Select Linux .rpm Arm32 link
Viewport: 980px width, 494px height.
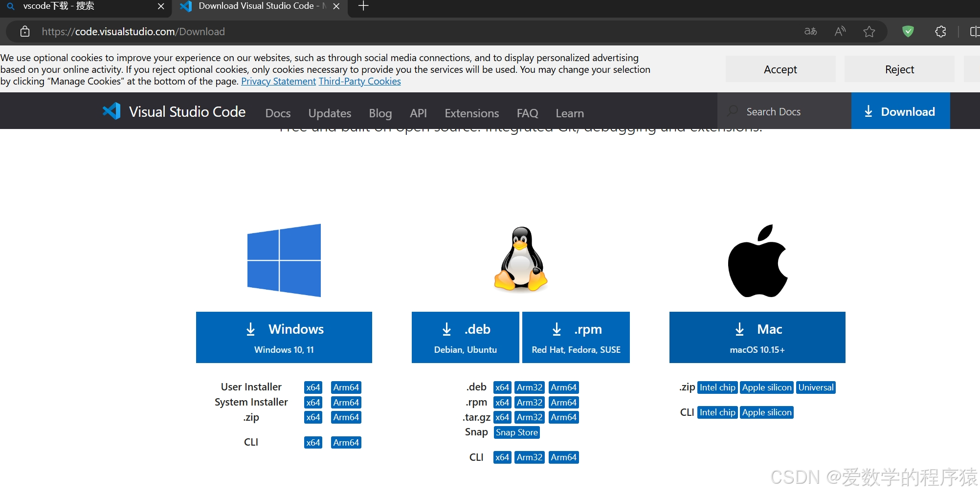(530, 403)
